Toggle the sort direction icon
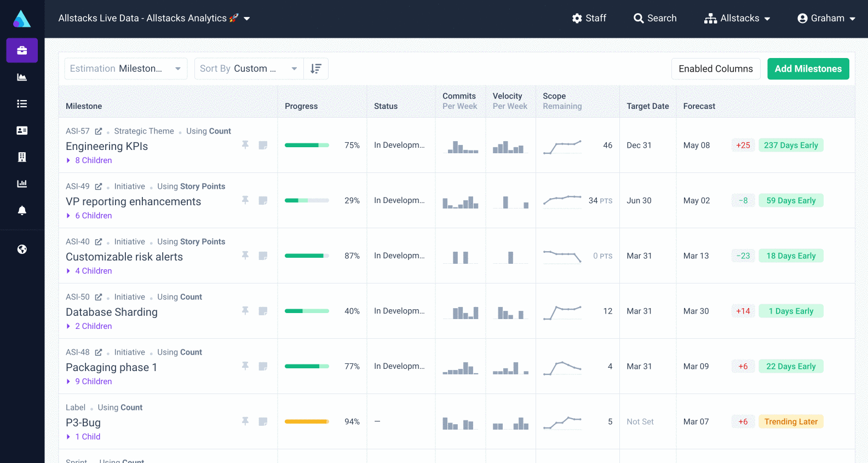868x463 pixels. click(x=316, y=68)
